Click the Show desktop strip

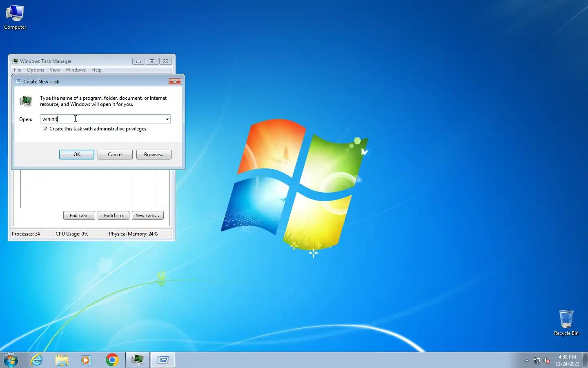pos(585,360)
